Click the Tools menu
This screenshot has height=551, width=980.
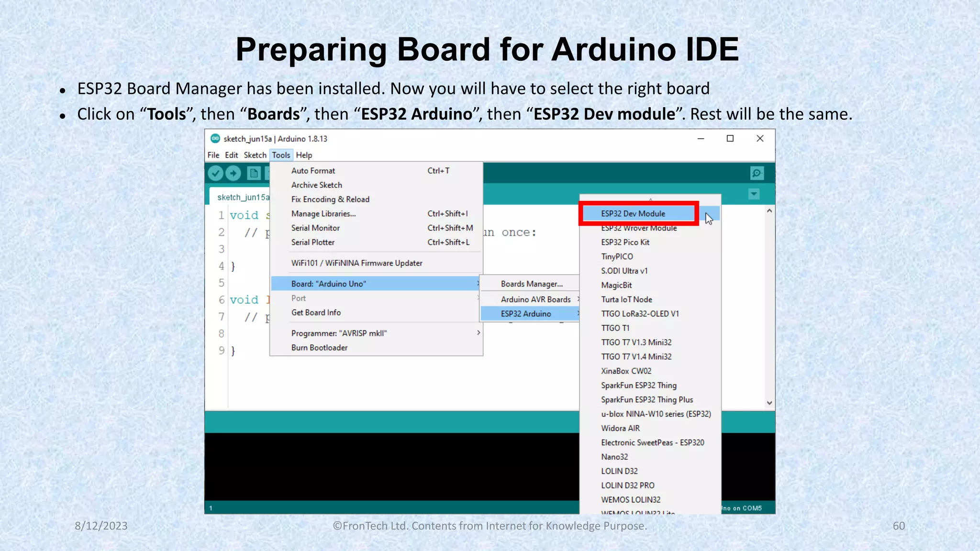pyautogui.click(x=281, y=155)
